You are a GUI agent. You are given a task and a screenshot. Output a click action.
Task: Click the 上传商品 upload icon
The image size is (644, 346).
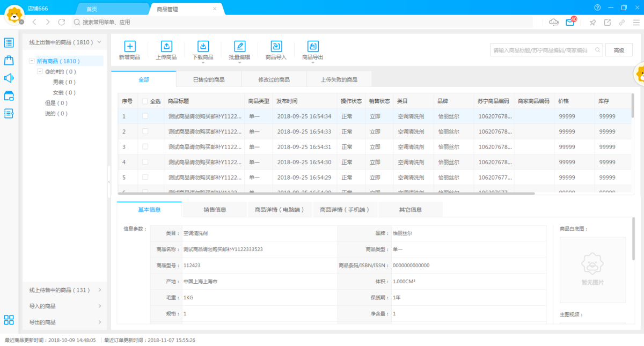point(166,46)
